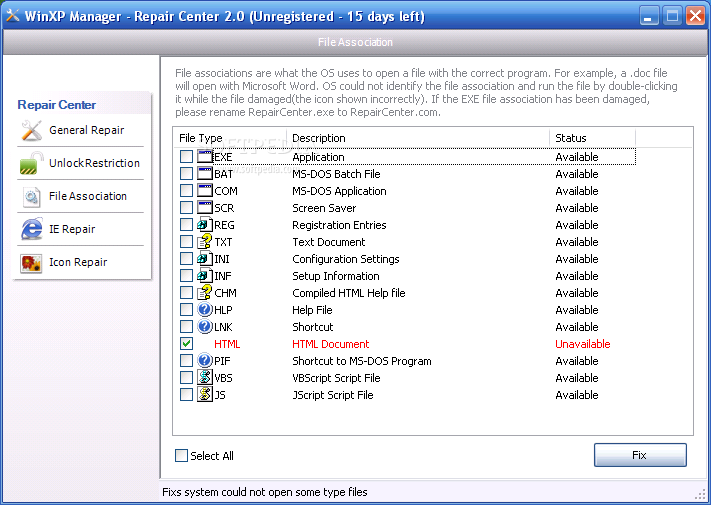Check the TXT checkbox
This screenshot has width=711, height=505.
(186, 242)
